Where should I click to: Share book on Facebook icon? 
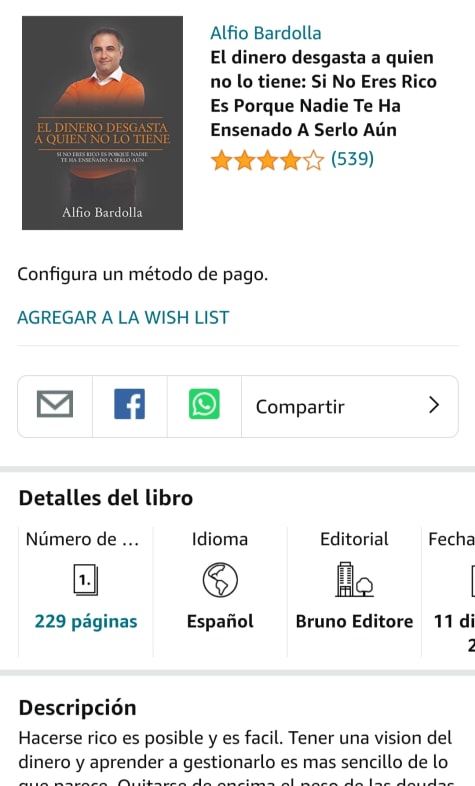tap(130, 404)
